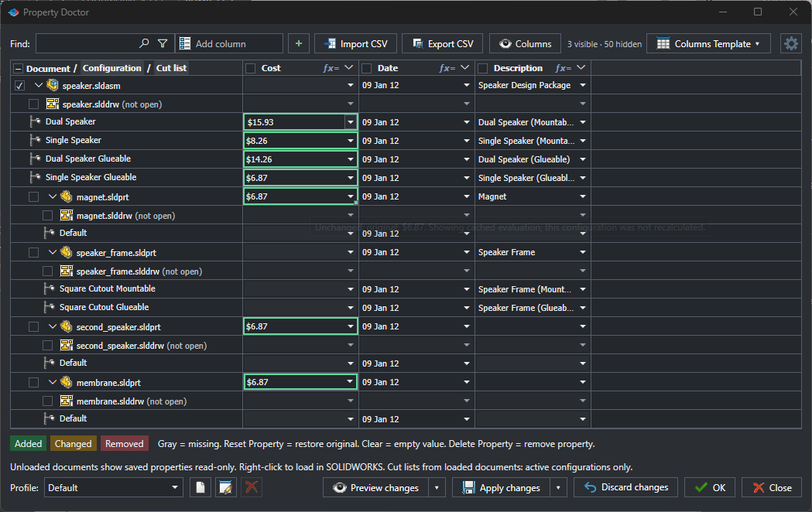Click the Dual Speaker configuration icon
Image resolution: width=812 pixels, height=512 pixels.
tap(35, 121)
